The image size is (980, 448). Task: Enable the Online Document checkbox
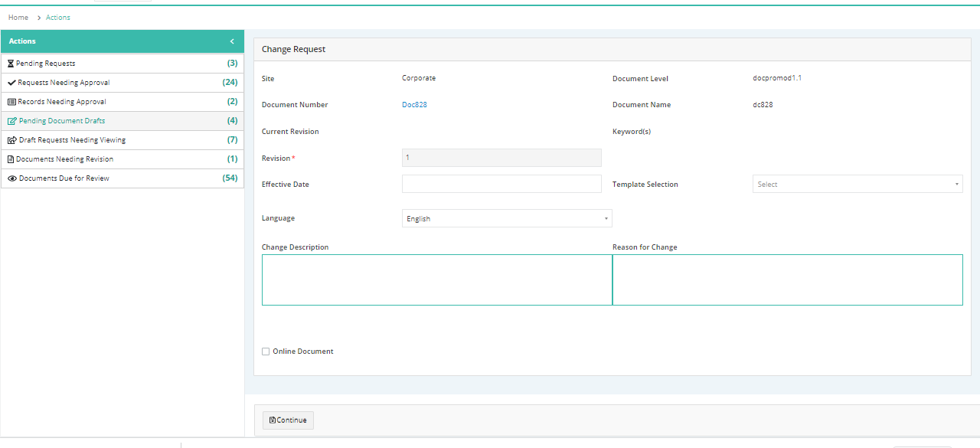click(x=266, y=352)
